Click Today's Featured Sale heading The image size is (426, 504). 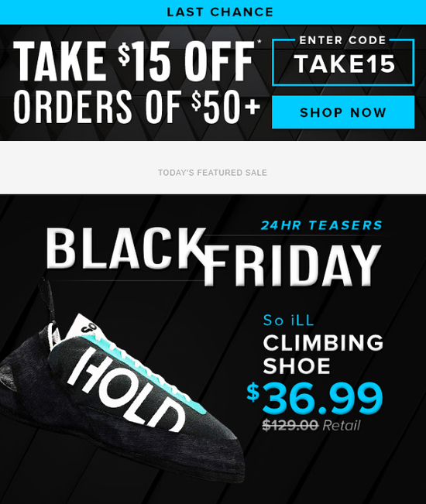(x=212, y=173)
